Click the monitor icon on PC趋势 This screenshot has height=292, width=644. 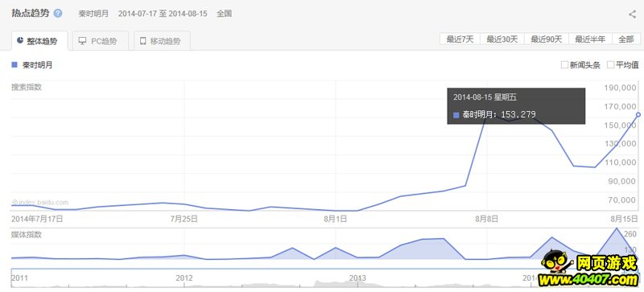[x=83, y=41]
